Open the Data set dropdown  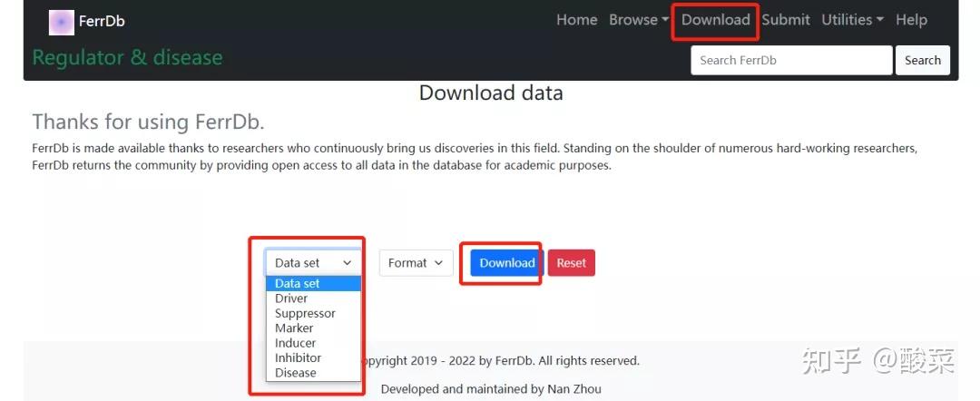click(x=313, y=263)
